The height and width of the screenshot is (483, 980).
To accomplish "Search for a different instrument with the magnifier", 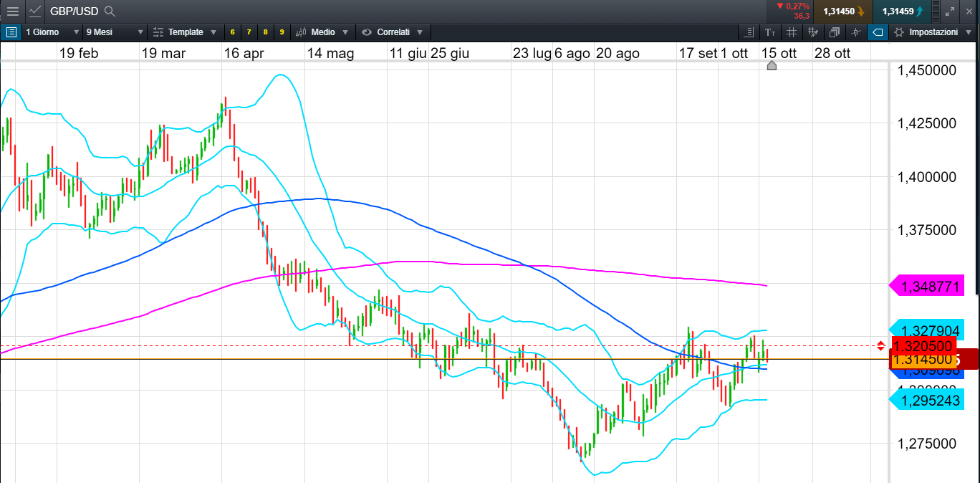I will [109, 11].
